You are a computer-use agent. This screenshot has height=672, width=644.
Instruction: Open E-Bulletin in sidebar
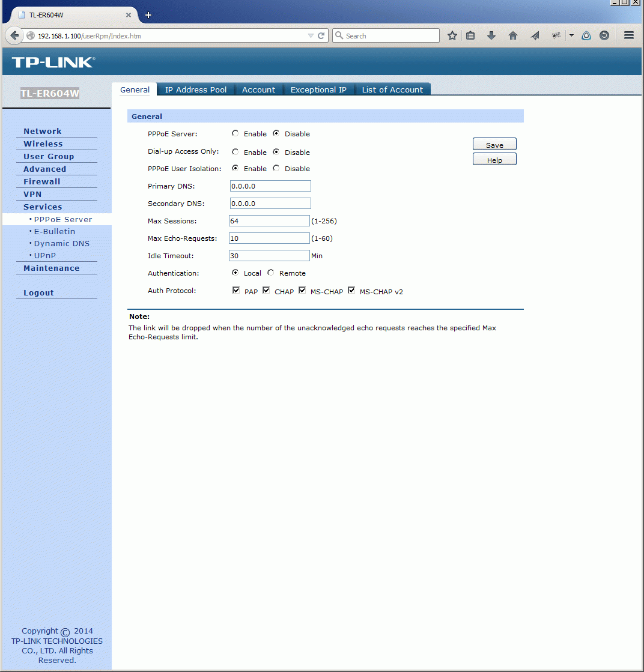[x=55, y=231]
